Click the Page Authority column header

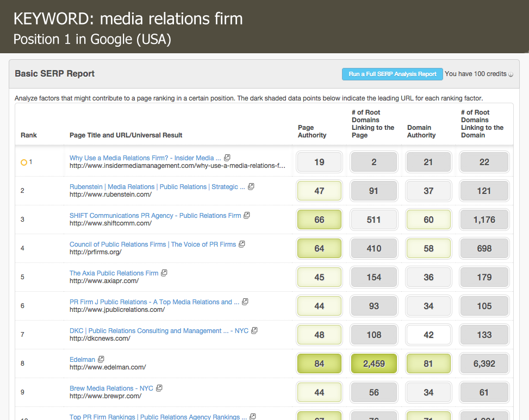(312, 131)
